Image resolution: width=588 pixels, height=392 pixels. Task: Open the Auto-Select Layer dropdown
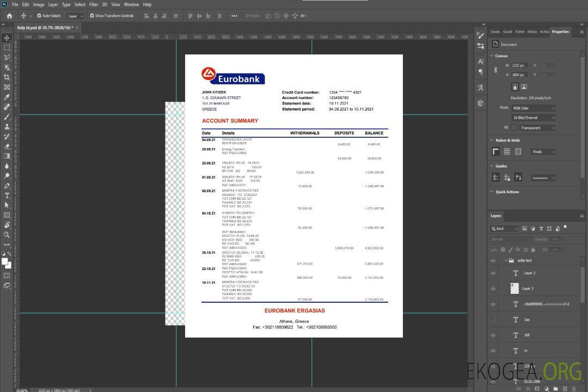coord(75,16)
